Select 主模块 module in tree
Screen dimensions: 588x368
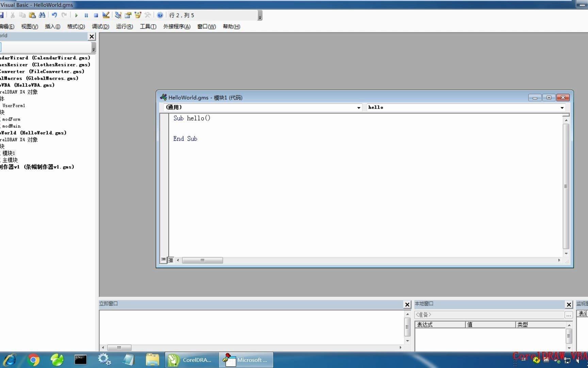coord(10,160)
